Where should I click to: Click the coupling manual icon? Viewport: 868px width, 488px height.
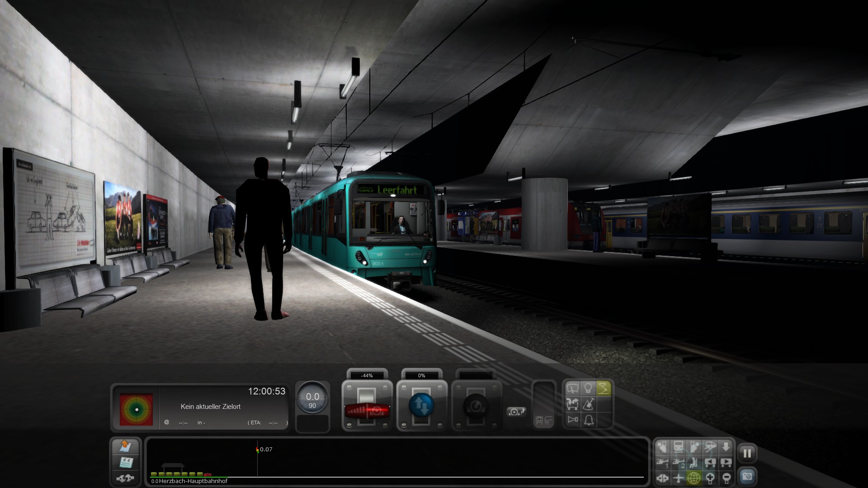pyautogui.click(x=125, y=478)
